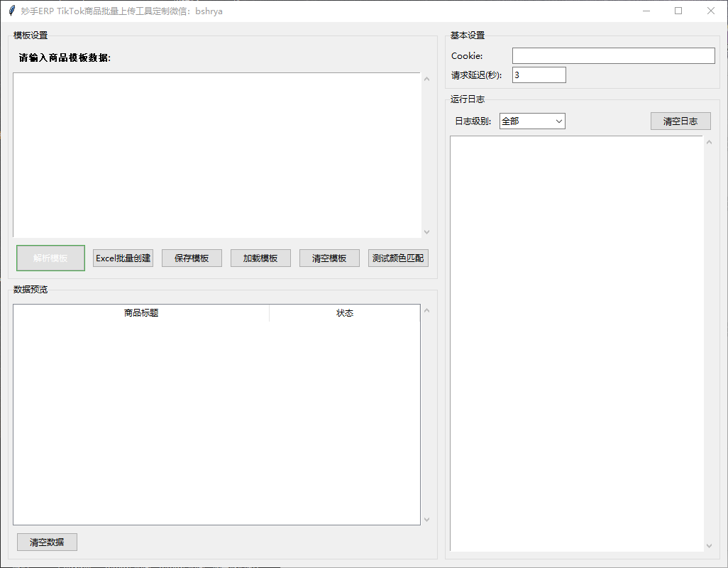728x568 pixels.
Task: Click the 解析模板 button
Action: (50, 258)
